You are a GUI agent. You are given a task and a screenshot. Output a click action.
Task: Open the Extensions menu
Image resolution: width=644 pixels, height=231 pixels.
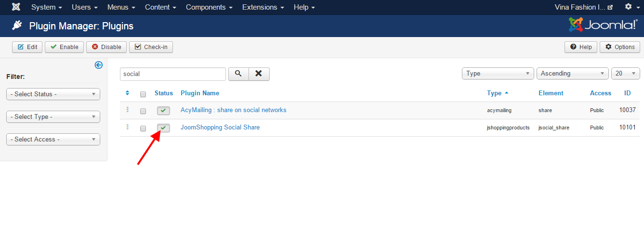point(263,7)
